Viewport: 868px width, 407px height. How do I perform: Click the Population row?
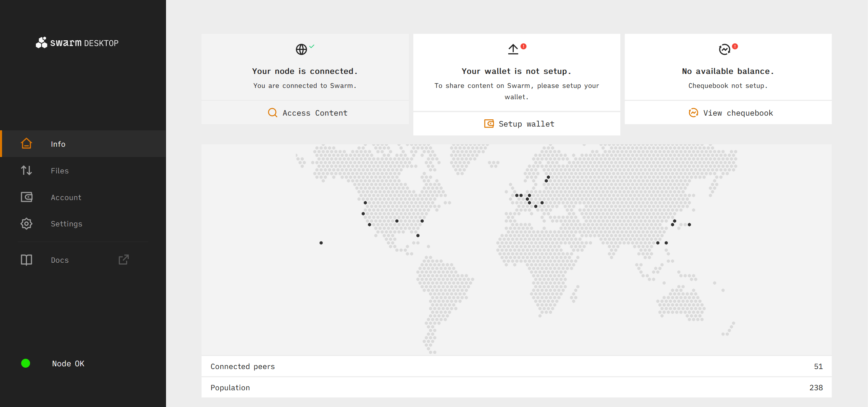pos(516,388)
